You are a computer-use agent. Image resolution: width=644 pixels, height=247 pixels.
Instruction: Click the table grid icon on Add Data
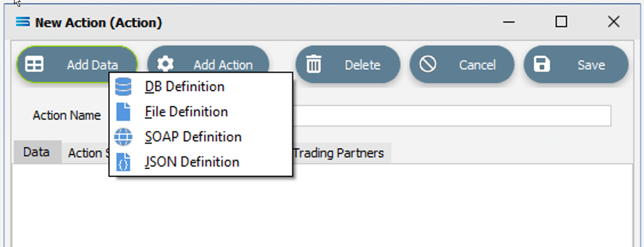tap(34, 64)
